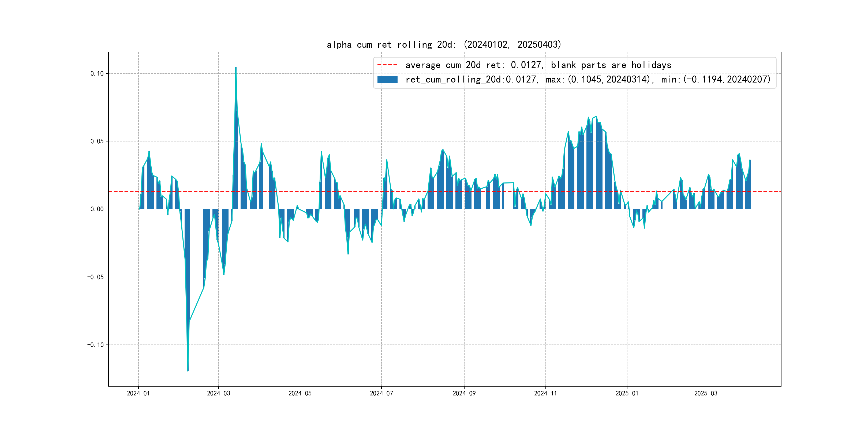This screenshot has height=434, width=868.
Task: Click the average cum 20d ret legend label
Action: tap(538, 65)
